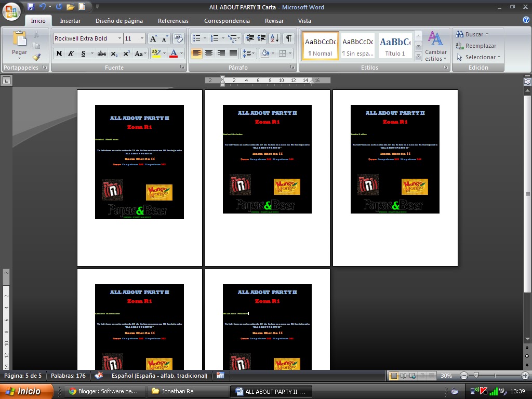Switch to Insertar tab
532x399 pixels.
coord(70,21)
